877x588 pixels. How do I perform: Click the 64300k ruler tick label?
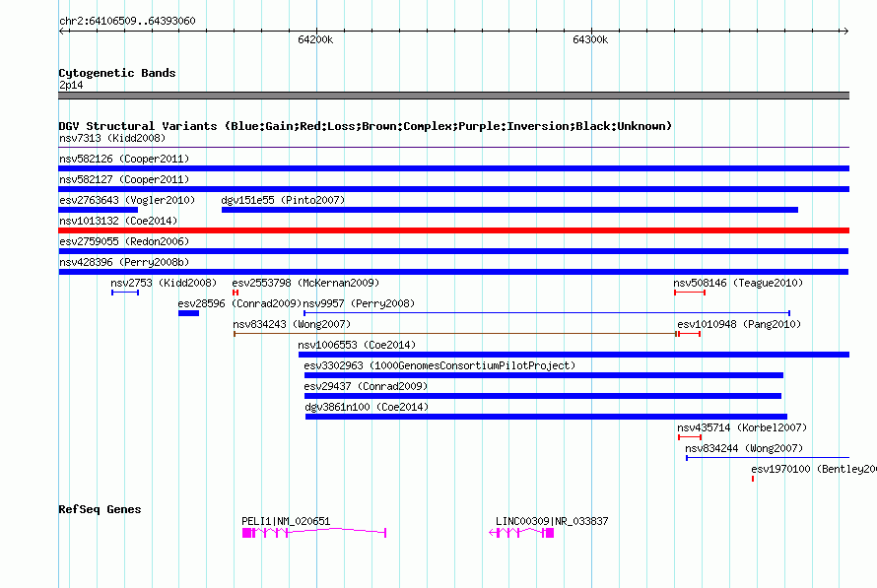pyautogui.click(x=590, y=39)
